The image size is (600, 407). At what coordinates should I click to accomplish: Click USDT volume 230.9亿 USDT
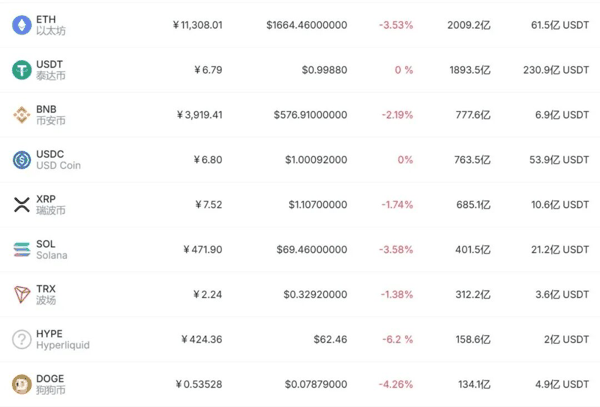point(556,70)
